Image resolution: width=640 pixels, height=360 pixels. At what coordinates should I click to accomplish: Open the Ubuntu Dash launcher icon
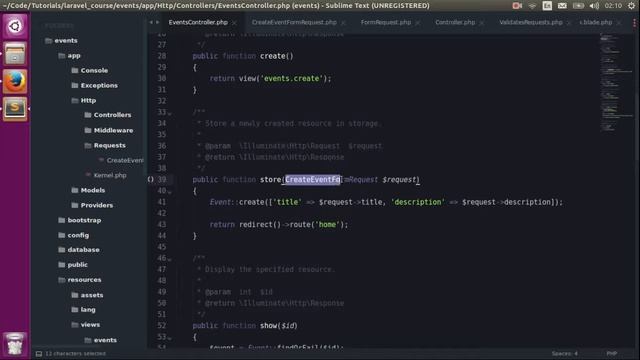click(15, 27)
